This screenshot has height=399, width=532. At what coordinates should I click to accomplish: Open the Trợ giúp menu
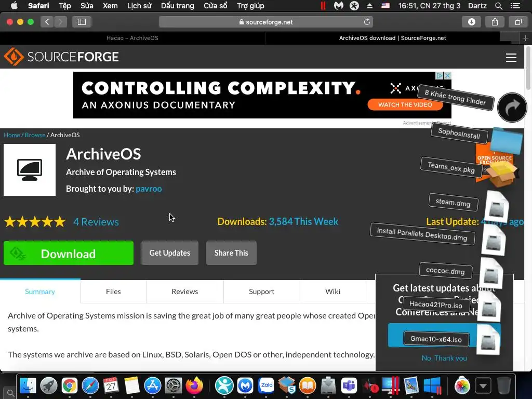pos(250,6)
